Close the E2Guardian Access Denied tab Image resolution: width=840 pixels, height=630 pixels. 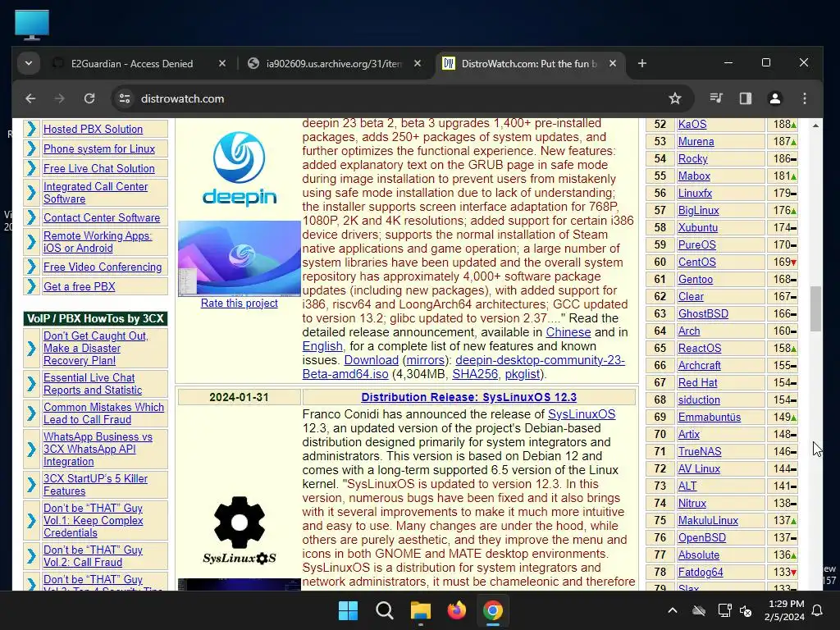(x=222, y=64)
